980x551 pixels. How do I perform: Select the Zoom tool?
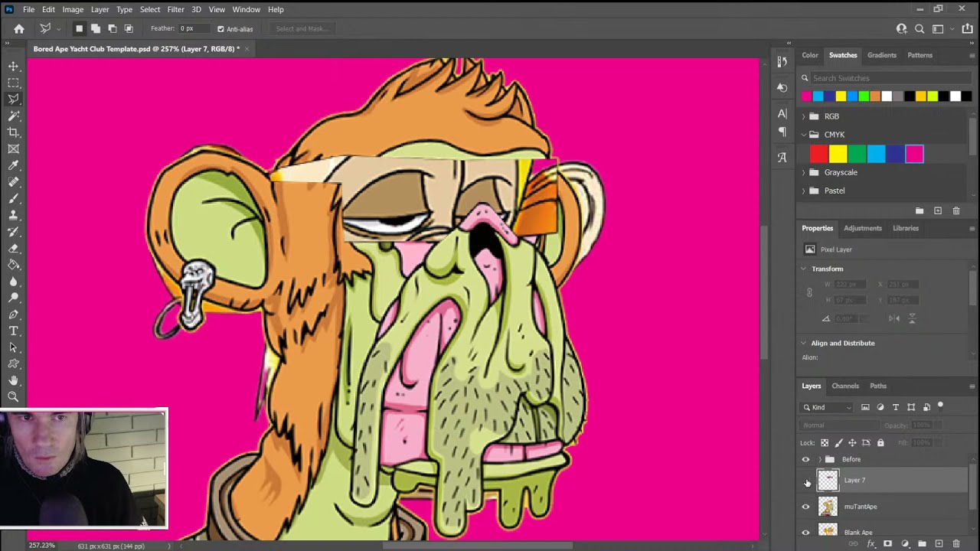pyautogui.click(x=14, y=396)
